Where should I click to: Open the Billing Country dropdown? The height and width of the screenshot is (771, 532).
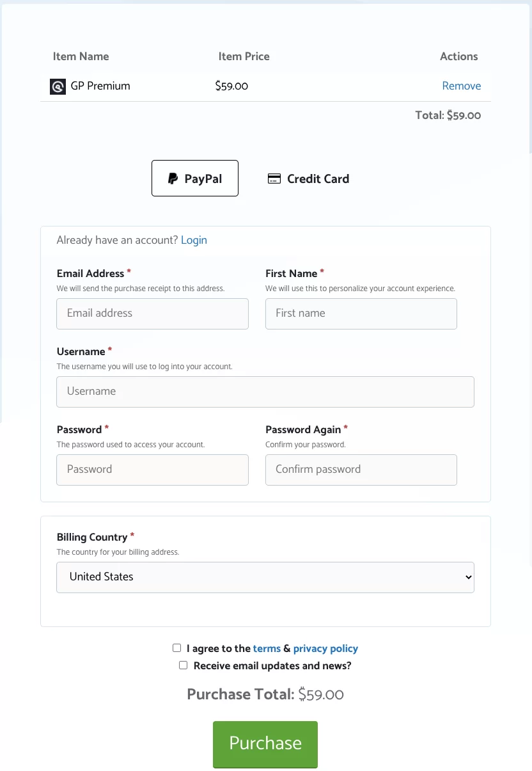pos(265,577)
